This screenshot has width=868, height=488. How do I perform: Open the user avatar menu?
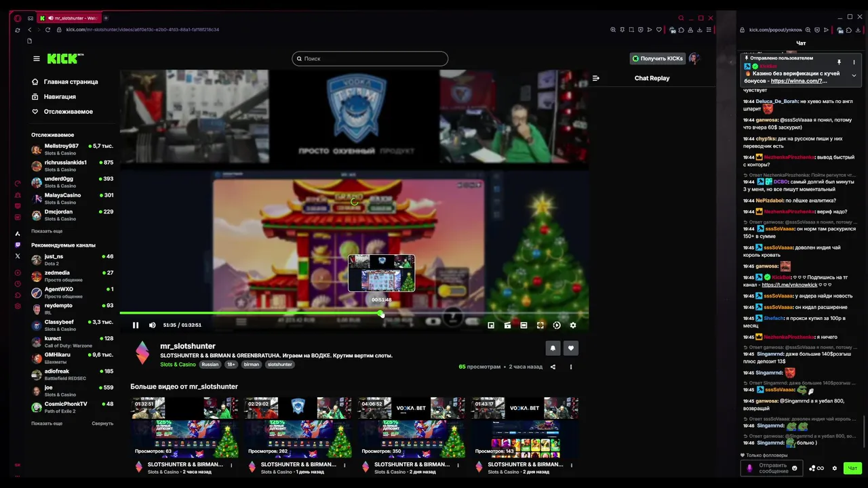694,59
